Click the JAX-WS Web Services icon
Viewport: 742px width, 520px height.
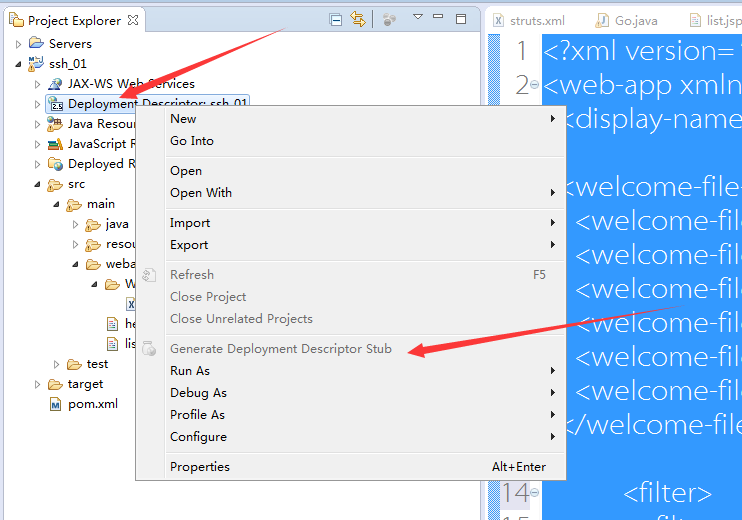[55, 84]
